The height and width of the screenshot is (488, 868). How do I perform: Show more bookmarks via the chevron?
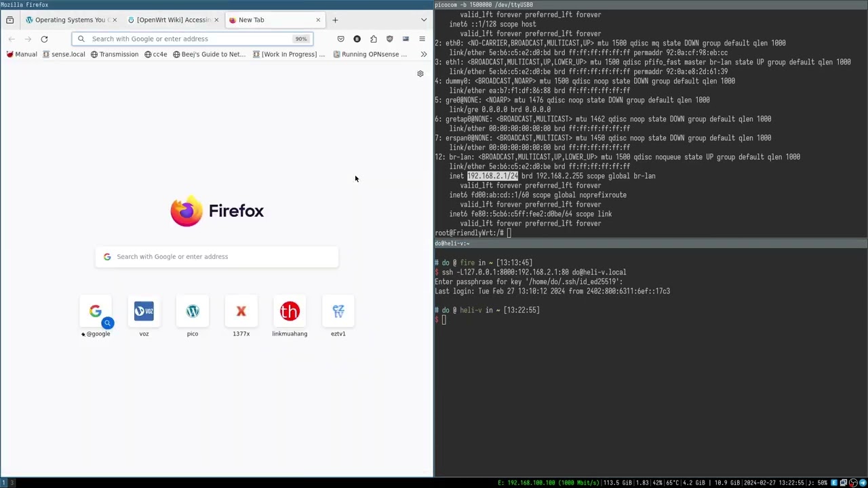(424, 54)
